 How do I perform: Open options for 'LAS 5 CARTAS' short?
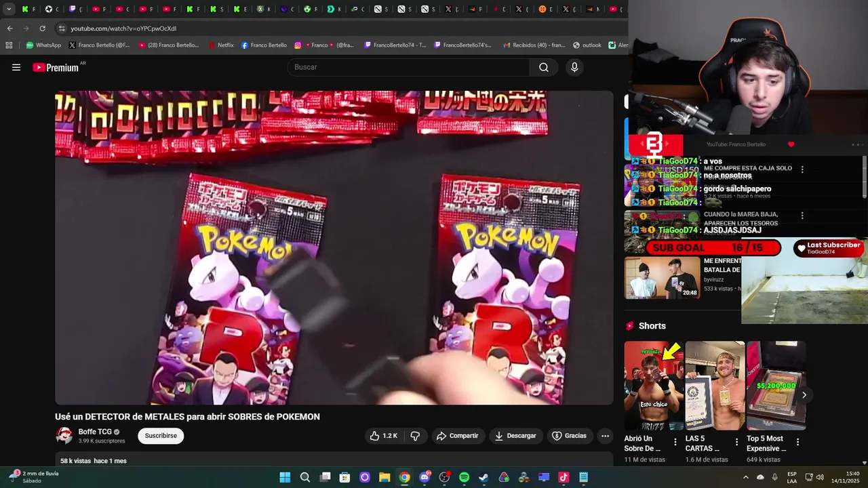coord(736,442)
